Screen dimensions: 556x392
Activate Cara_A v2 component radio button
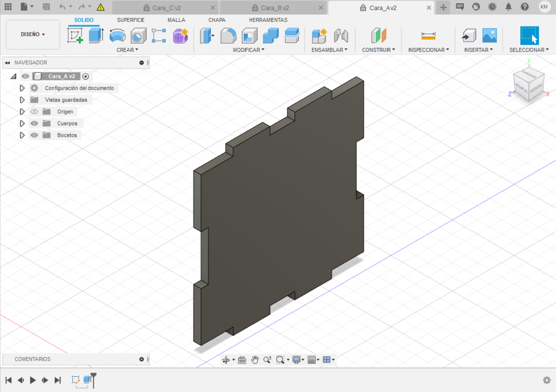[86, 77]
